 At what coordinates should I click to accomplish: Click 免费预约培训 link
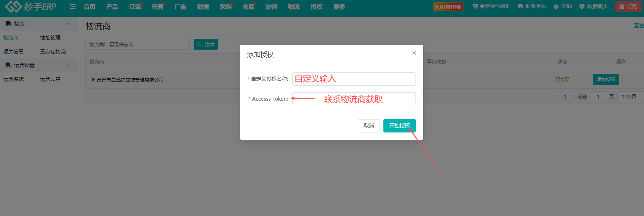492,6
